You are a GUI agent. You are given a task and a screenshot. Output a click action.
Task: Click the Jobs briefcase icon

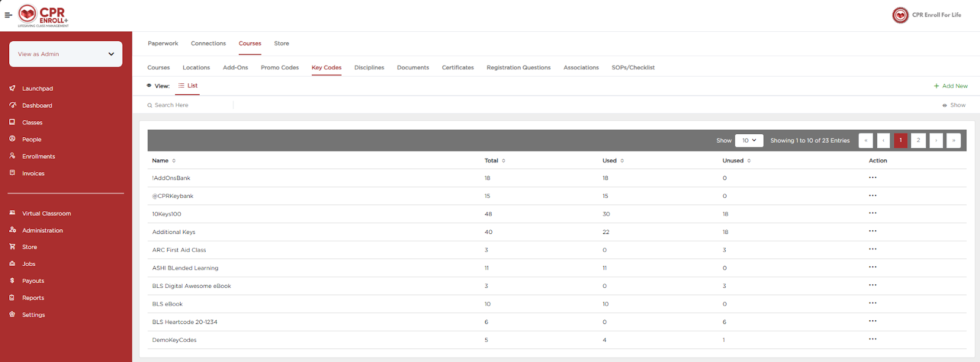(12, 263)
